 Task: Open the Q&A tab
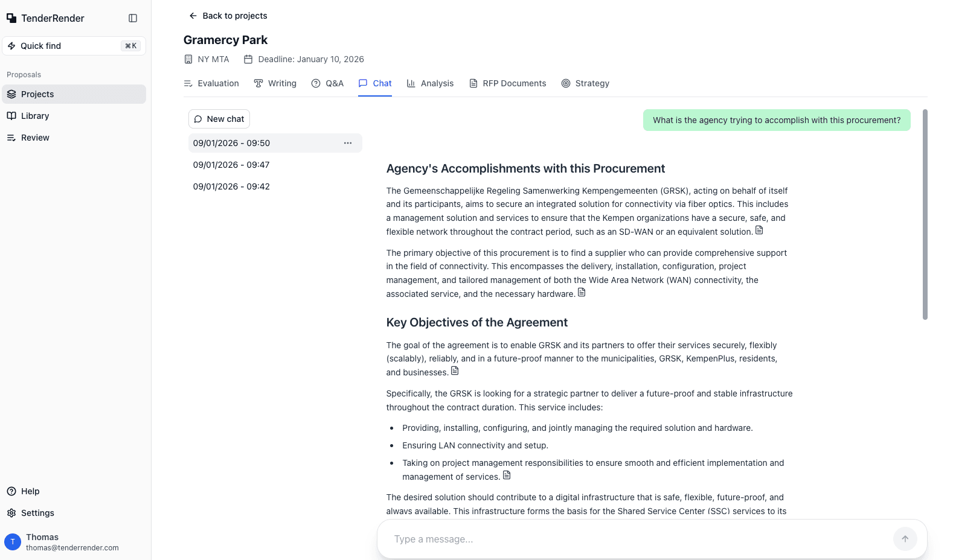[327, 83]
